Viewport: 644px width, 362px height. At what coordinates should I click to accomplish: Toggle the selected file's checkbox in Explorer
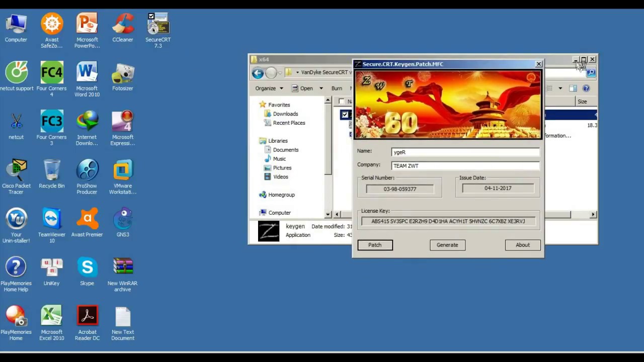pyautogui.click(x=345, y=115)
